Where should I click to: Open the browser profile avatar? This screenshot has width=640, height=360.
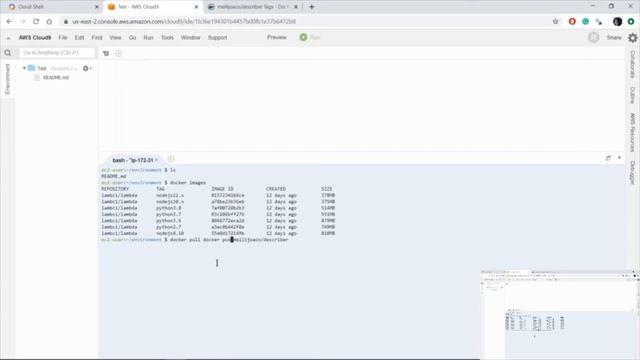click(x=618, y=22)
